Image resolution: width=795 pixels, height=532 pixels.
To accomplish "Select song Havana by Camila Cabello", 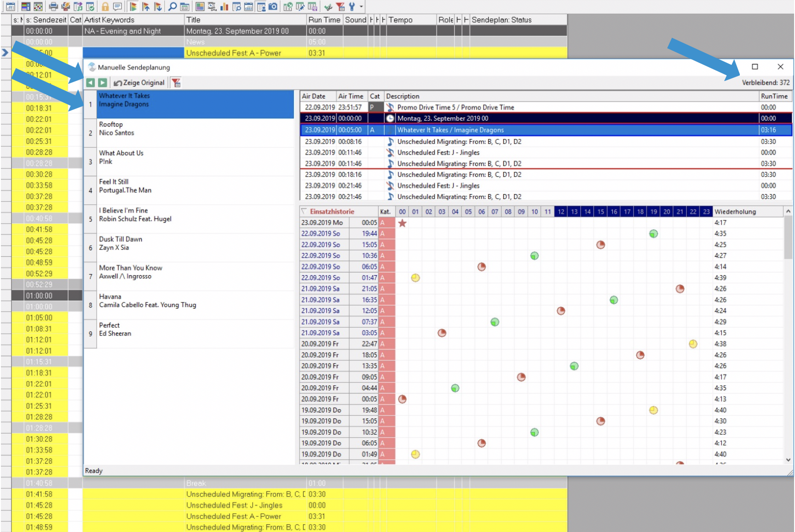I will 189,305.
